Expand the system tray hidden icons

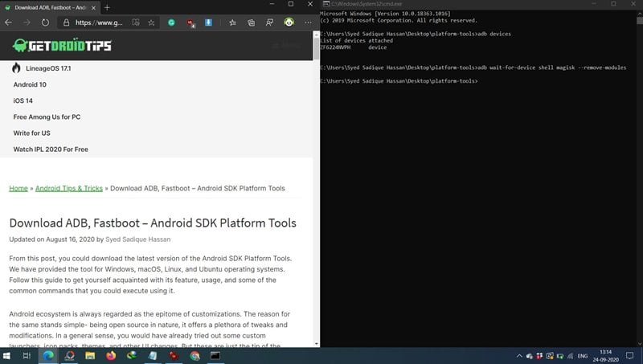tap(519, 356)
